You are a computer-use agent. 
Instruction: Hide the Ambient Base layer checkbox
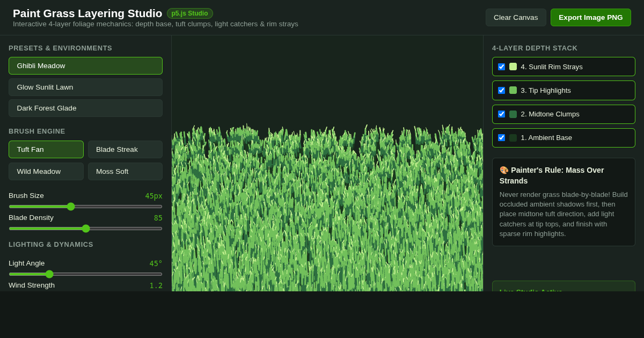(x=501, y=137)
